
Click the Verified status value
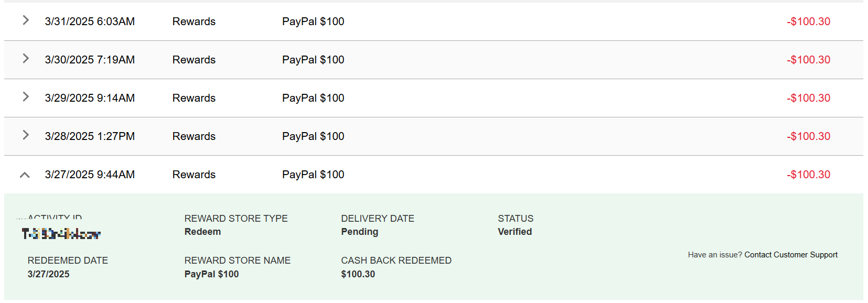pyautogui.click(x=515, y=232)
